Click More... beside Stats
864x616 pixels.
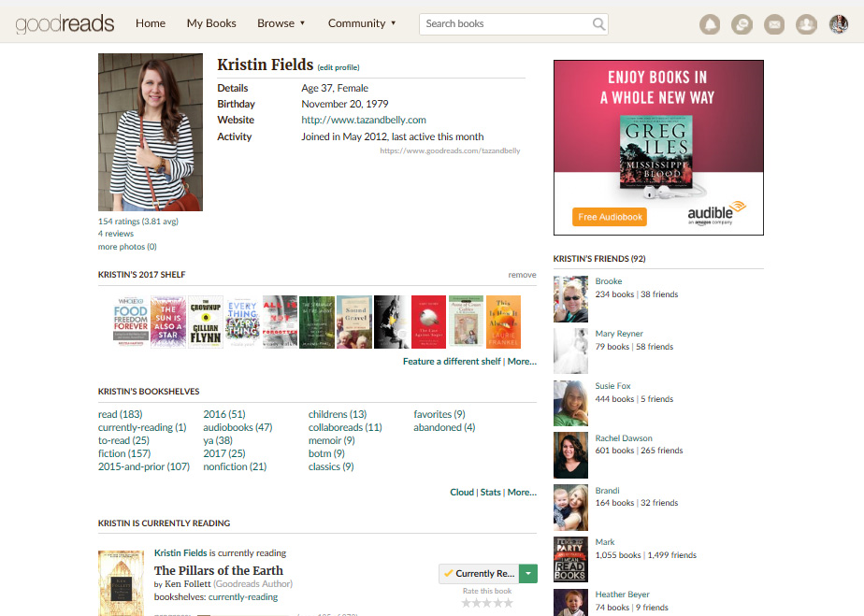[522, 493]
